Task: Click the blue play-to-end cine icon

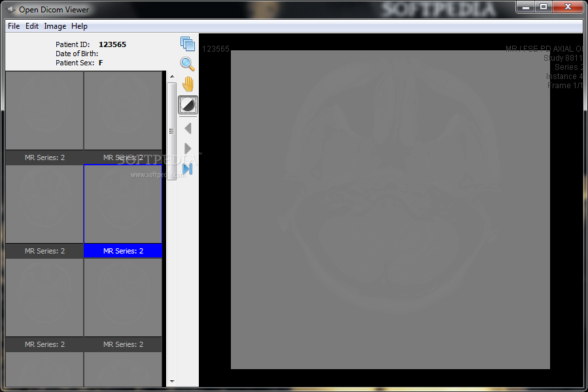Action: click(x=188, y=169)
